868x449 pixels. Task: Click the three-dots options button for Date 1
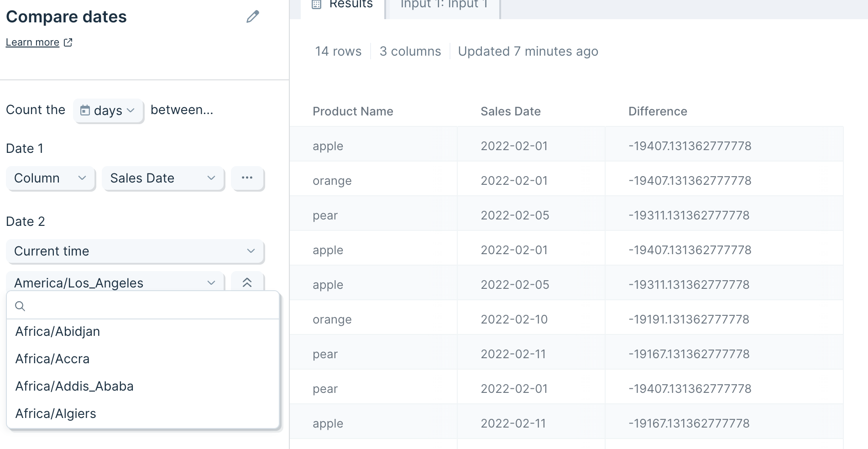coord(247,178)
